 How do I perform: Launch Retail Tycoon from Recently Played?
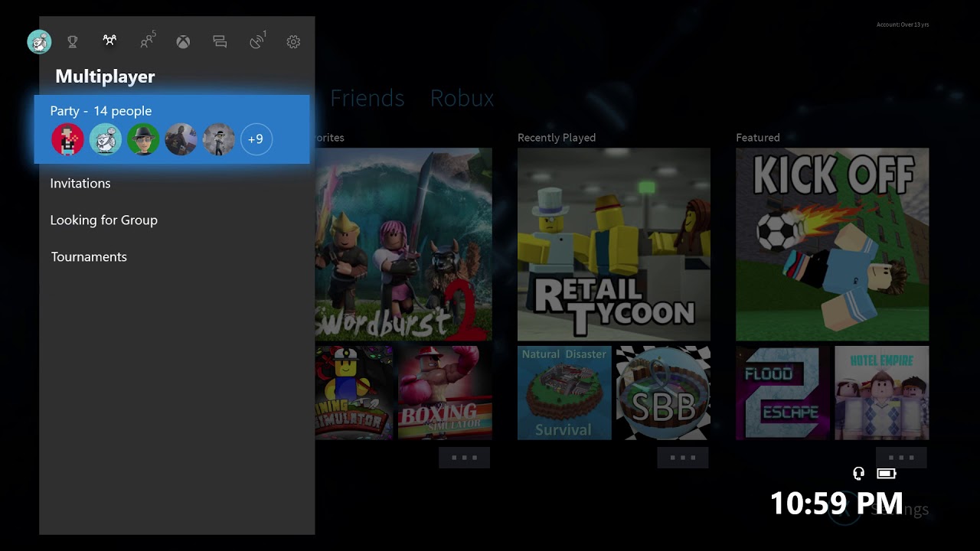pyautogui.click(x=614, y=244)
